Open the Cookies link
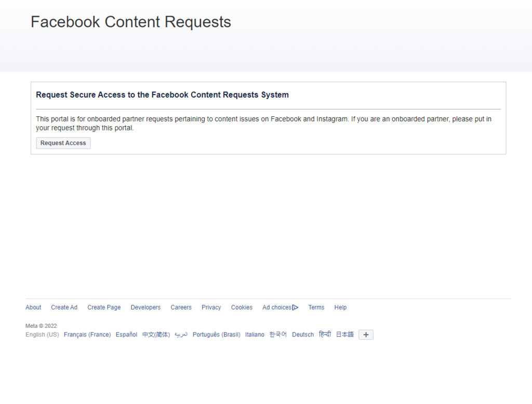Image resolution: width=532 pixels, height=404 pixels. point(242,307)
